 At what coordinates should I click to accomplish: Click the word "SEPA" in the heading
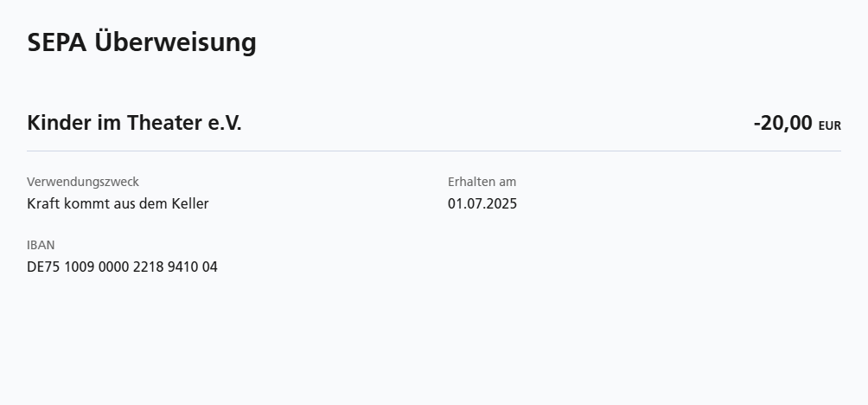[x=57, y=42]
